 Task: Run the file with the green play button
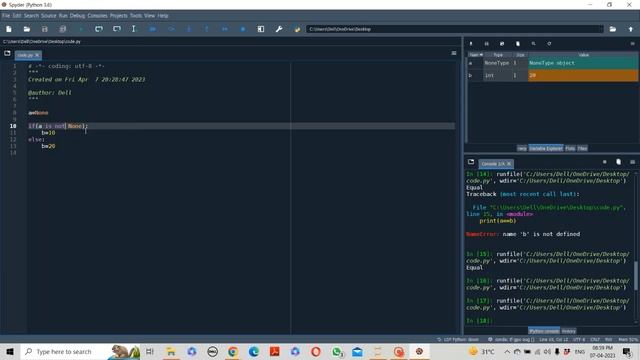point(81,29)
